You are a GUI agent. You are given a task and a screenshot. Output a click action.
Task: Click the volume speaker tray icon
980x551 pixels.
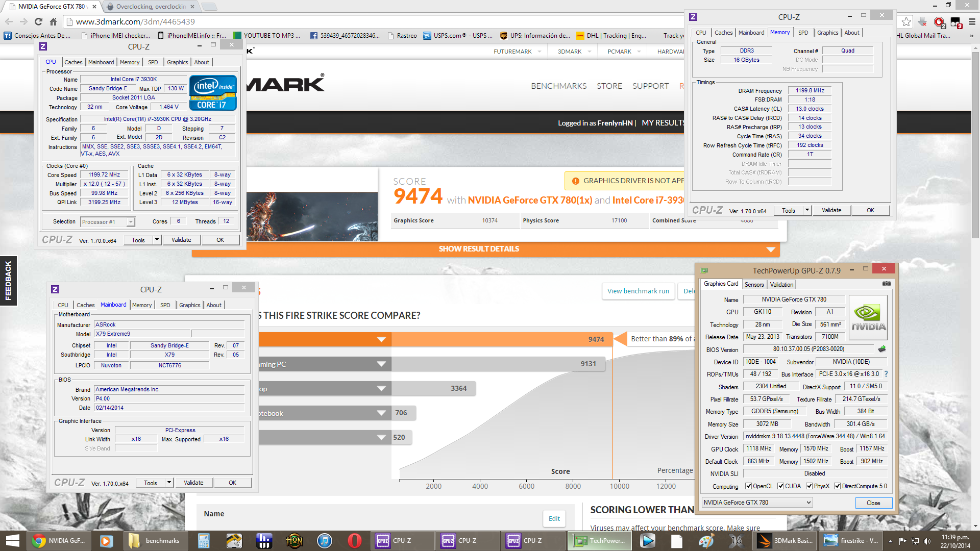pyautogui.click(x=927, y=541)
